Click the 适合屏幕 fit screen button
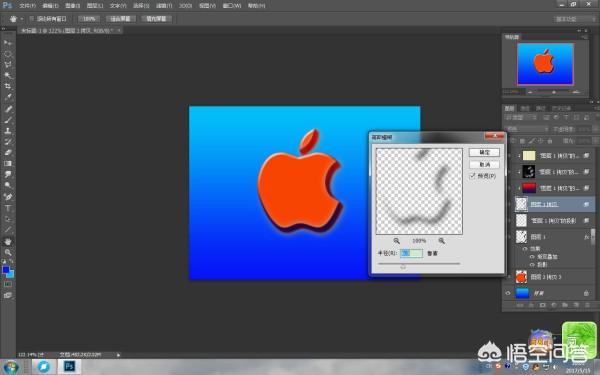Image resolution: width=600 pixels, height=375 pixels. click(x=120, y=19)
